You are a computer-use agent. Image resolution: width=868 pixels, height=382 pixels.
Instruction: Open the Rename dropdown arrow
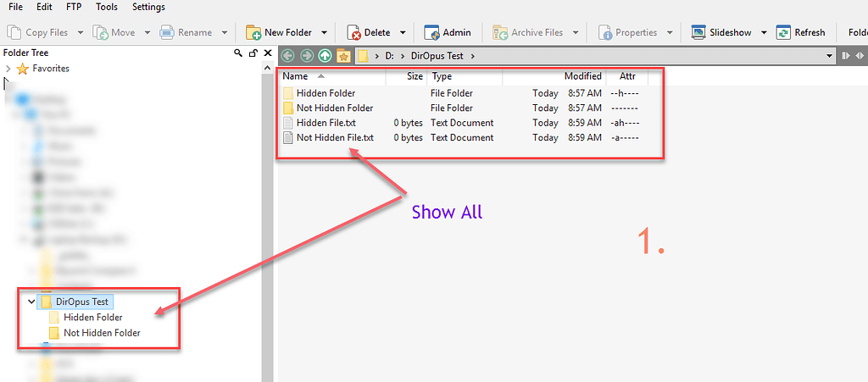click(224, 32)
